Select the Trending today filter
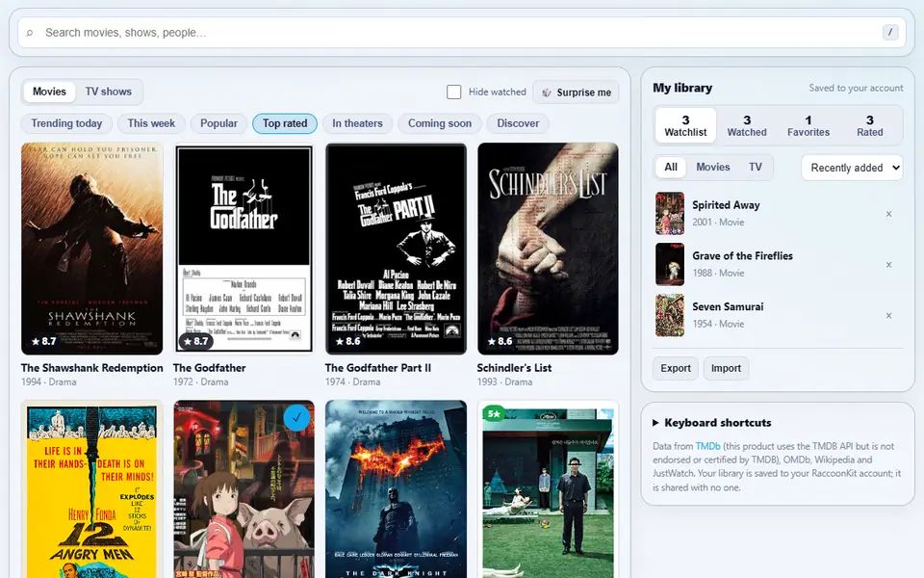 coord(66,123)
